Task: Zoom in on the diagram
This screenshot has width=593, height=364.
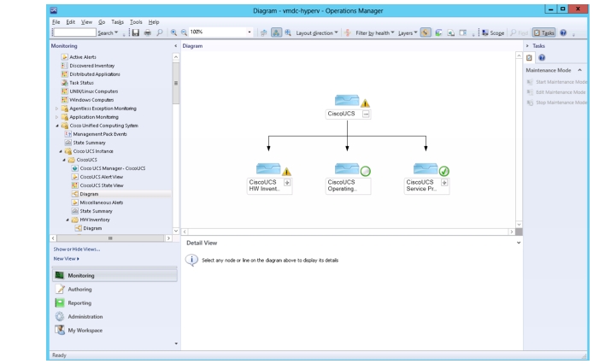Action: click(173, 33)
